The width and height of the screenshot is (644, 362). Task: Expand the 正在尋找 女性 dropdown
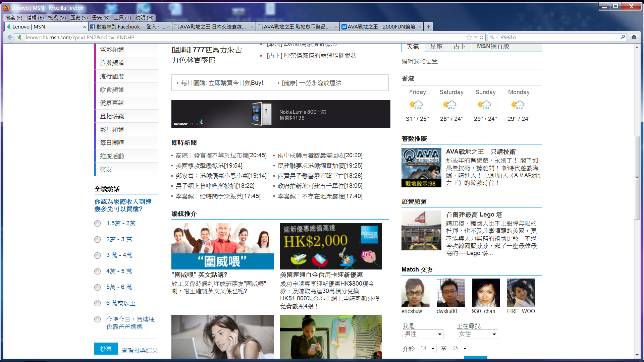(x=477, y=334)
